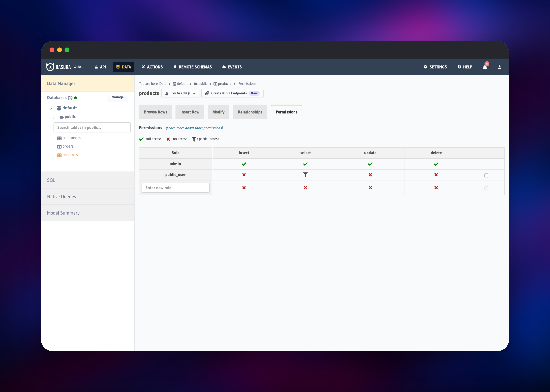This screenshot has height=392, width=550.
Task: Open the customers table
Action: point(71,138)
